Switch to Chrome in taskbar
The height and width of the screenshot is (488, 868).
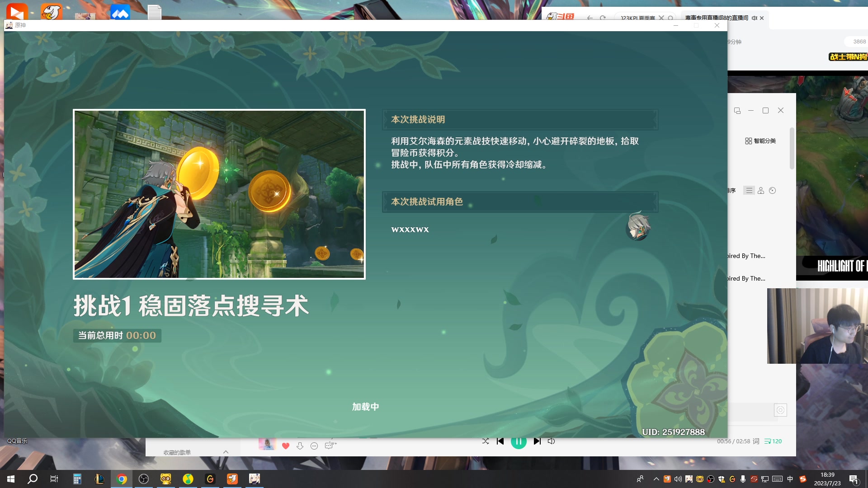click(122, 479)
